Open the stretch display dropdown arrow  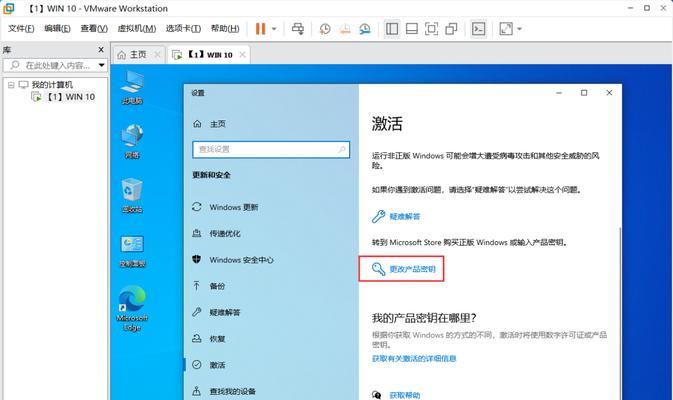coord(519,29)
